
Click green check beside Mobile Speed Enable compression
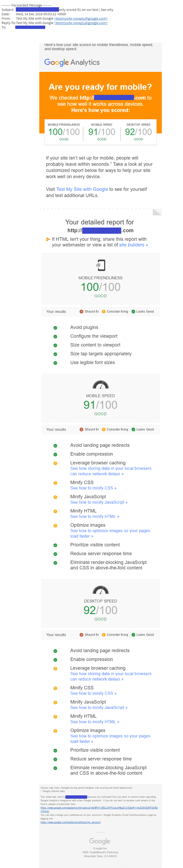[x=55, y=454]
